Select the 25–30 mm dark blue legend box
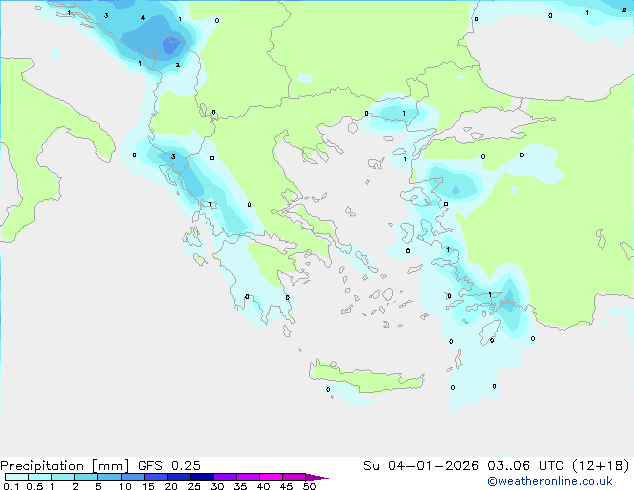Viewport: 634px width, 490px height. click(x=202, y=477)
